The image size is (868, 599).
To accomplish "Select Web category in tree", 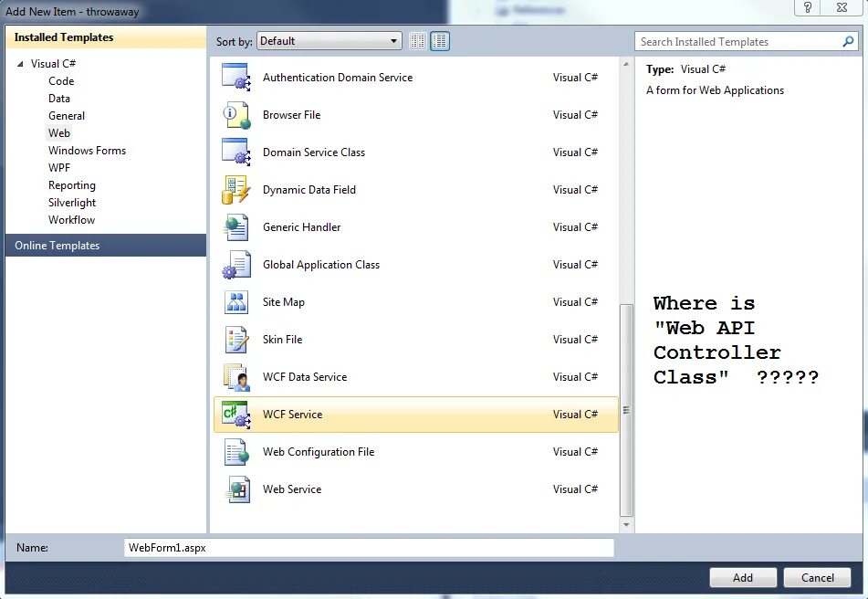I will click(59, 133).
